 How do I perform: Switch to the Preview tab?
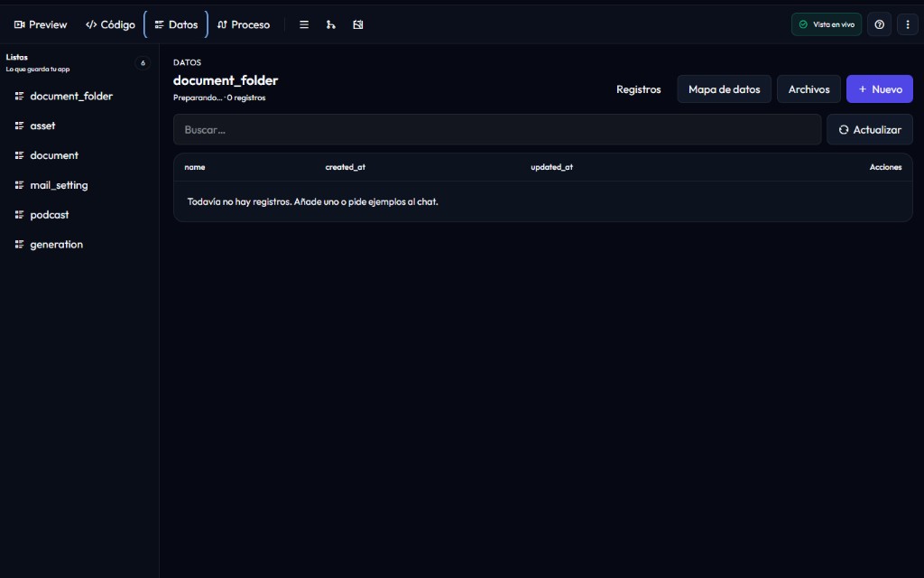tap(41, 24)
